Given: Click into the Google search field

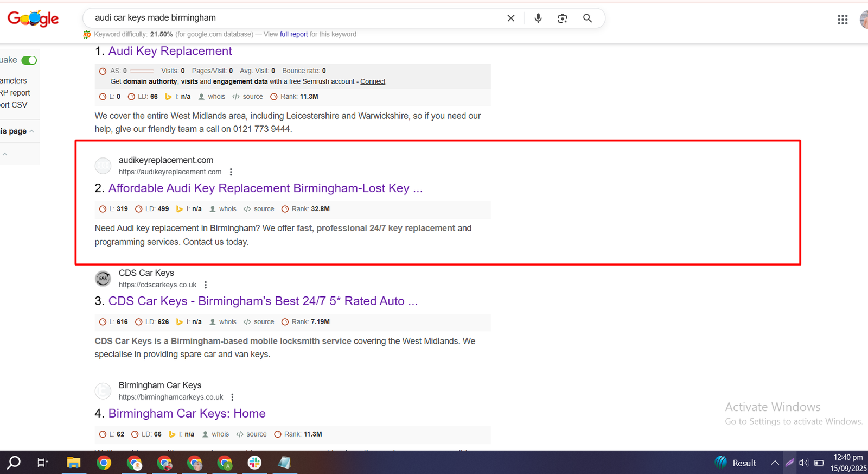Looking at the screenshot, I should pyautogui.click(x=293, y=18).
